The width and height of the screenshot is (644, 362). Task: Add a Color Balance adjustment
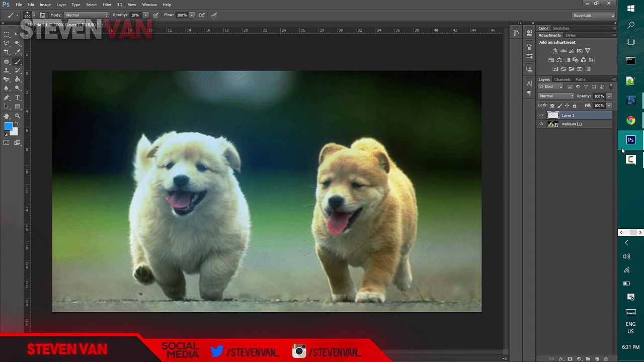pyautogui.click(x=559, y=60)
